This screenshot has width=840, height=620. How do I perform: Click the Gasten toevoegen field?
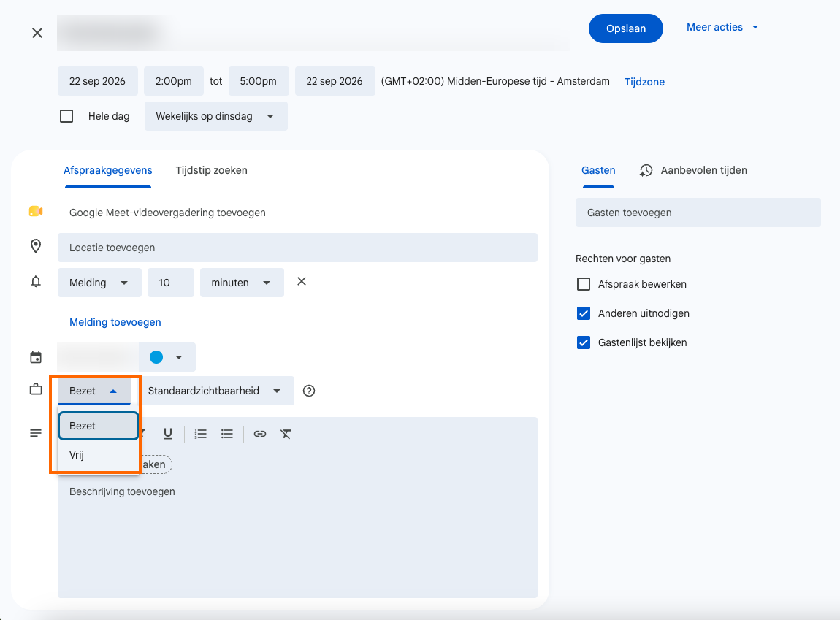point(698,213)
